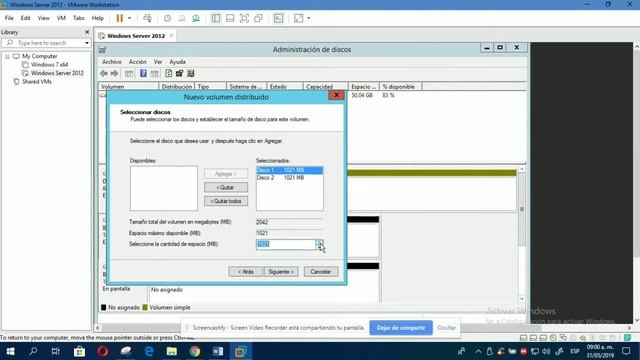Screen dimensions: 640x360
Task: Open Acción menu in Administración de discos
Action: point(138,62)
